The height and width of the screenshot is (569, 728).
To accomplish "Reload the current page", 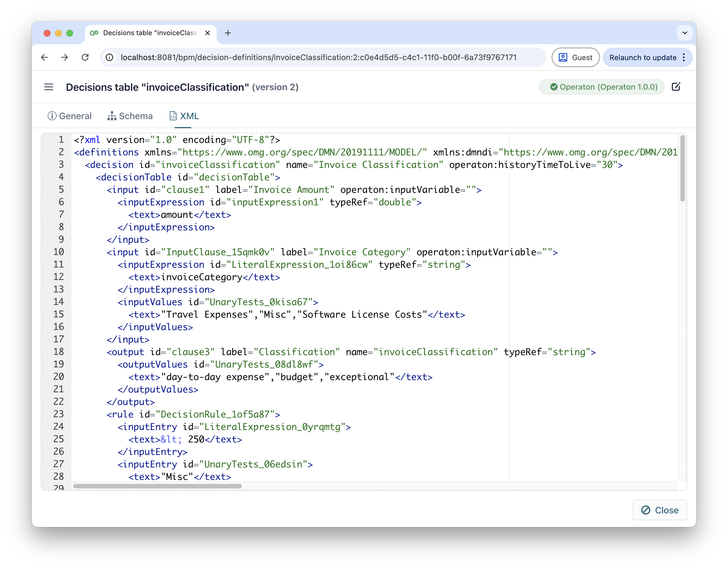I will pyautogui.click(x=85, y=57).
